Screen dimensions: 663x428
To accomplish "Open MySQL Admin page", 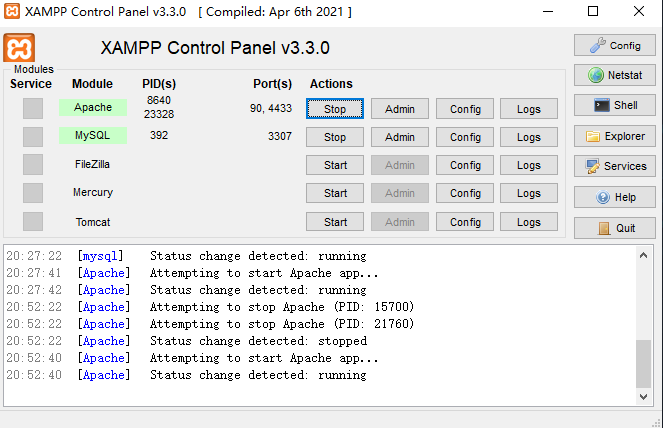I will (x=400, y=137).
